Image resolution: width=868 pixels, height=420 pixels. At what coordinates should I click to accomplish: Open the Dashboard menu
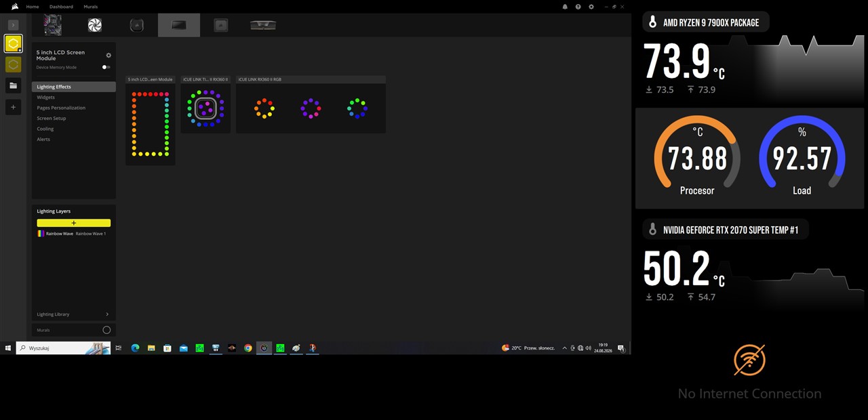61,7
